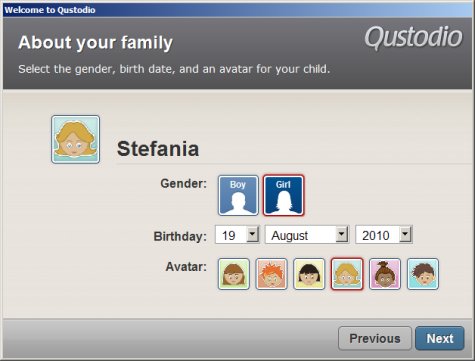Choose the brown-haired girl avatar
Image resolution: width=475 pixels, height=361 pixels.
click(234, 274)
